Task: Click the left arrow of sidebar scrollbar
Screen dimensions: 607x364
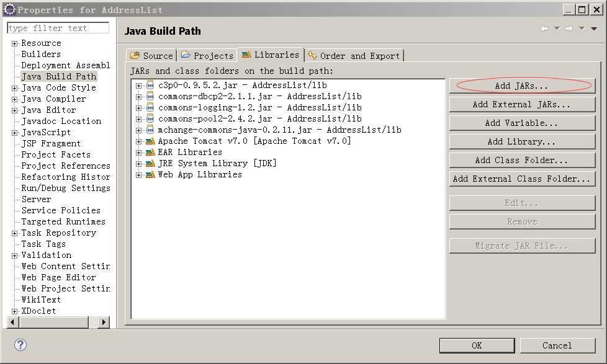Action: point(12,322)
